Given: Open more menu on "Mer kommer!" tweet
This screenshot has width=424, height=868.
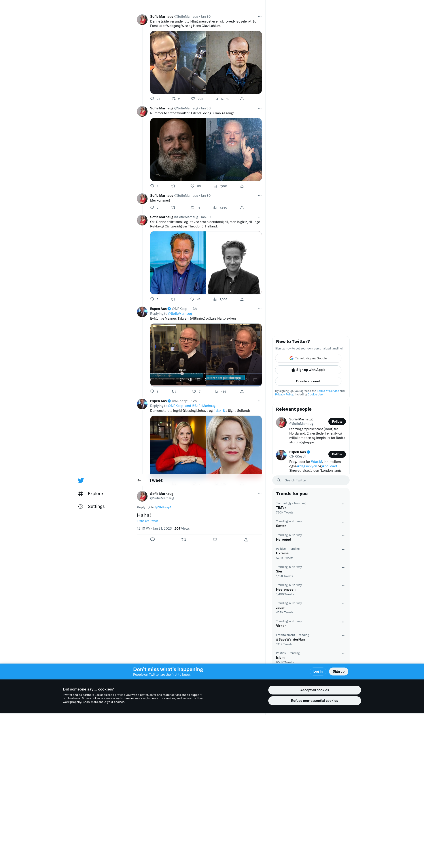Looking at the screenshot, I should 260,196.
